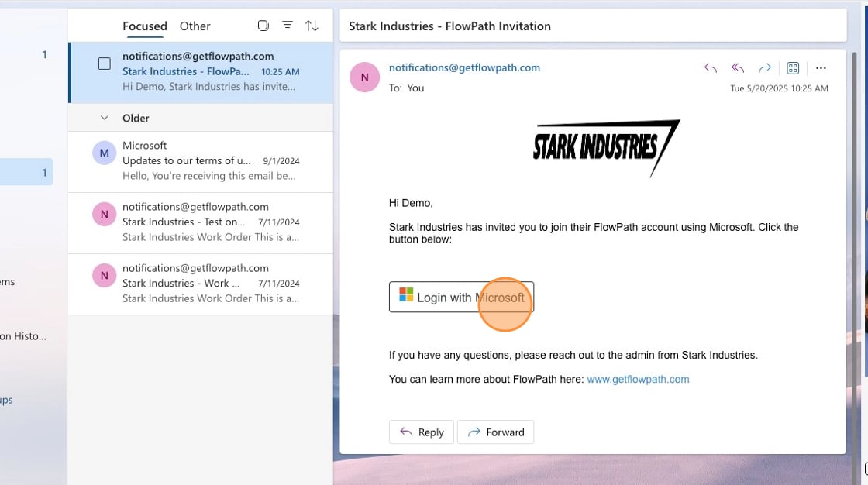Click the email subject title Stark Industries - FlowPath Invitation
Image resolution: width=868 pixels, height=485 pixels.
pyautogui.click(x=449, y=26)
